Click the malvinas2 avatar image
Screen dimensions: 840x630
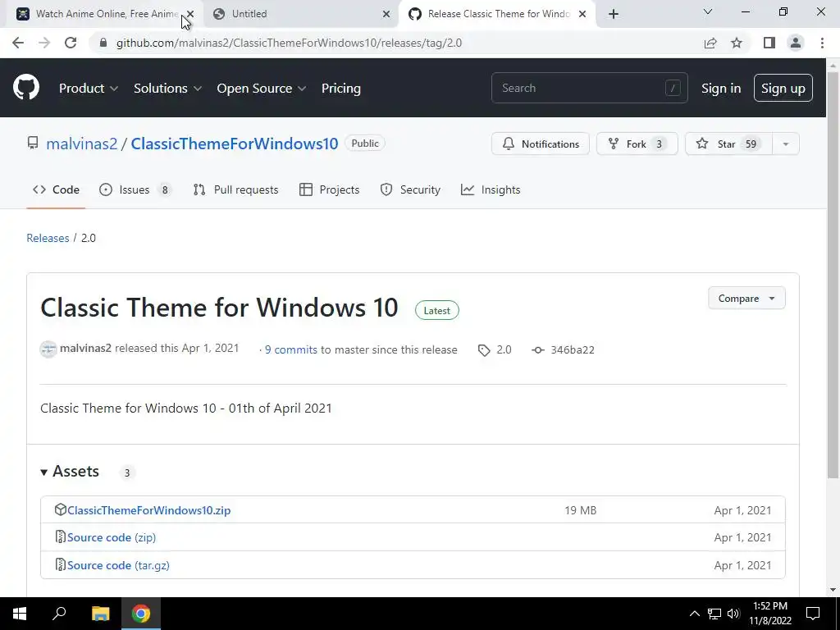[48, 349]
